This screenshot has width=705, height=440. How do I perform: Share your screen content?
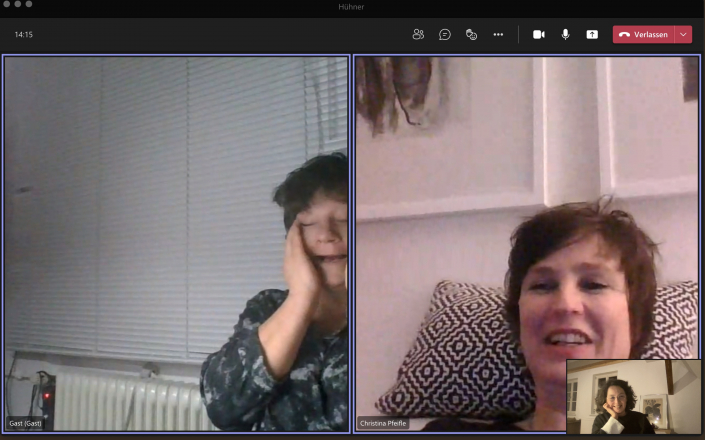click(x=592, y=34)
